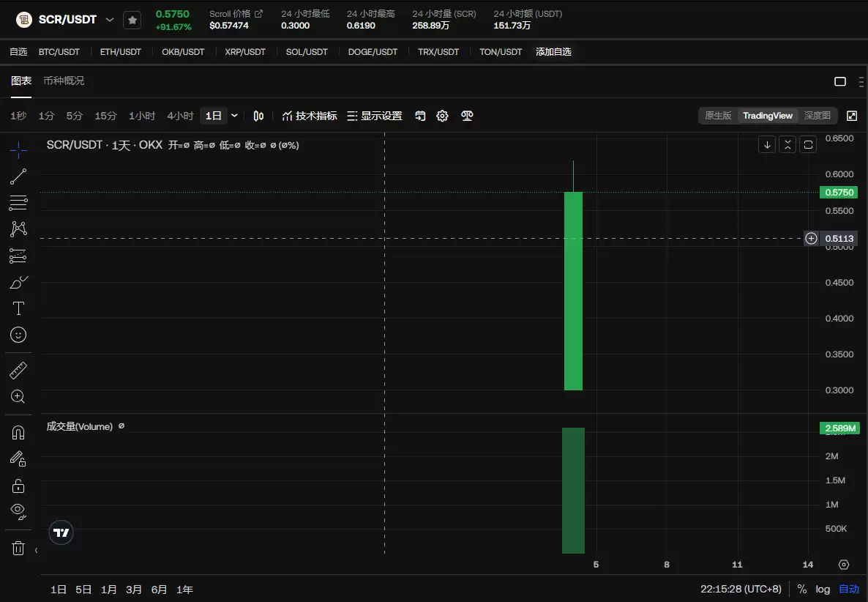The image size is (868, 602).
Task: Toggle the log scale option
Action: [x=823, y=589]
